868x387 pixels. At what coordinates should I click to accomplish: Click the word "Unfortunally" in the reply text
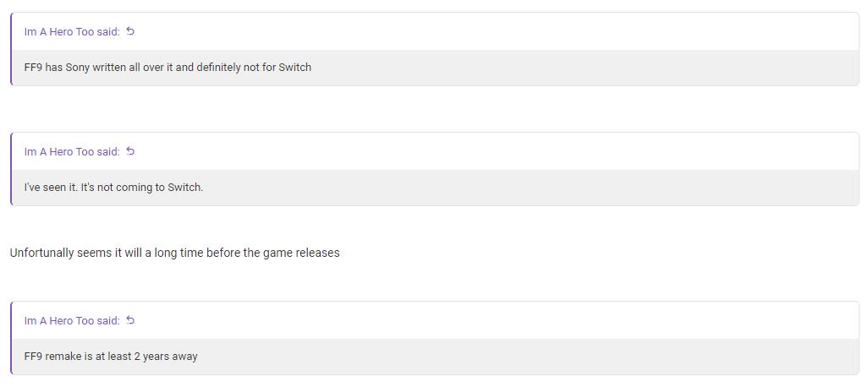point(42,253)
